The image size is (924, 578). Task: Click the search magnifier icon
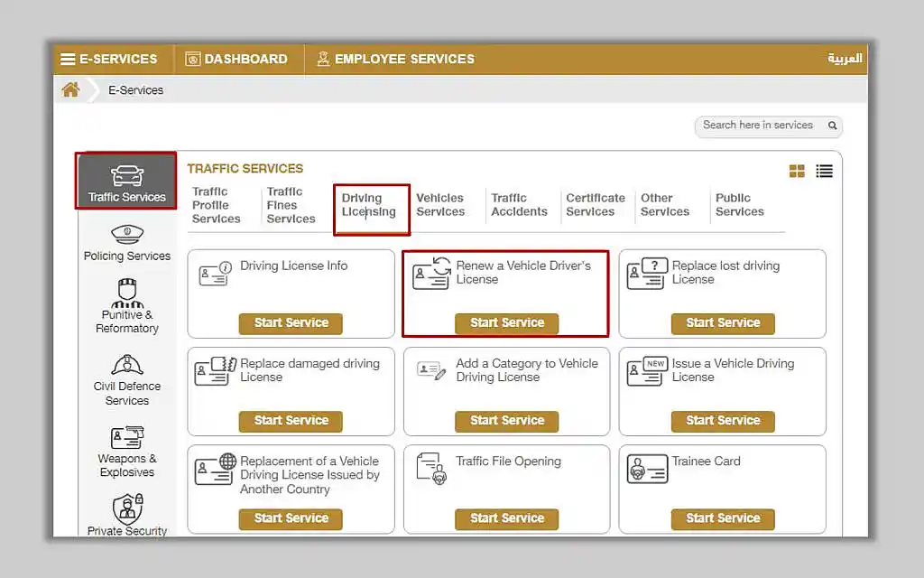(x=832, y=126)
